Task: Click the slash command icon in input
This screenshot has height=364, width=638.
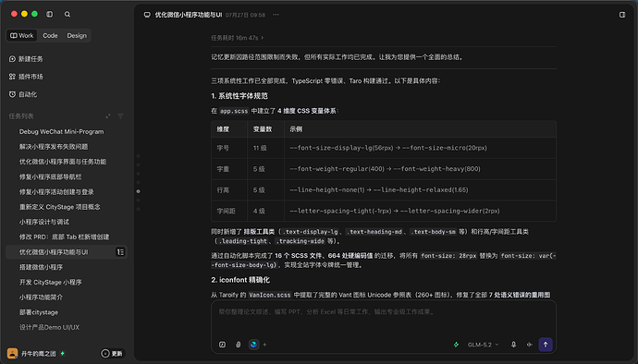Action: pos(222,345)
